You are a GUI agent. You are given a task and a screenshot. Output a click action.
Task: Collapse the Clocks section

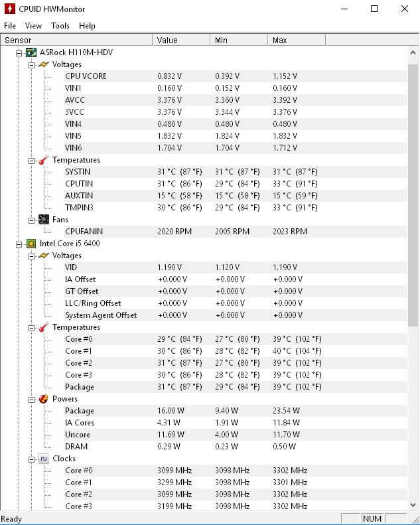[x=31, y=459]
